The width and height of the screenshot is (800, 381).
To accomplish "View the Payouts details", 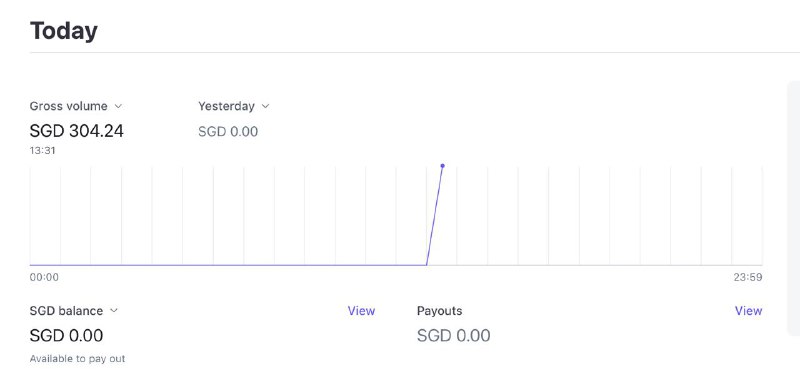I will click(x=748, y=311).
